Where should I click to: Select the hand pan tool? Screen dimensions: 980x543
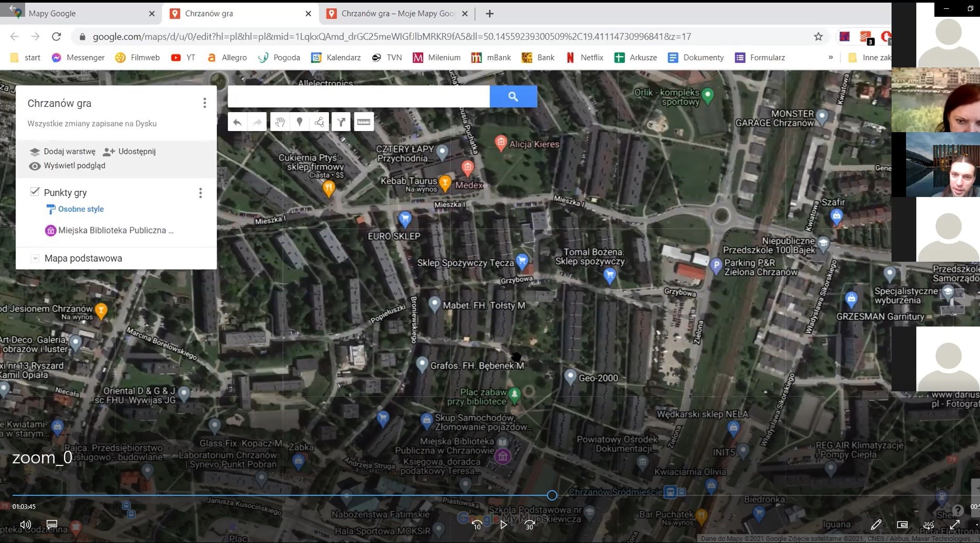(x=280, y=122)
